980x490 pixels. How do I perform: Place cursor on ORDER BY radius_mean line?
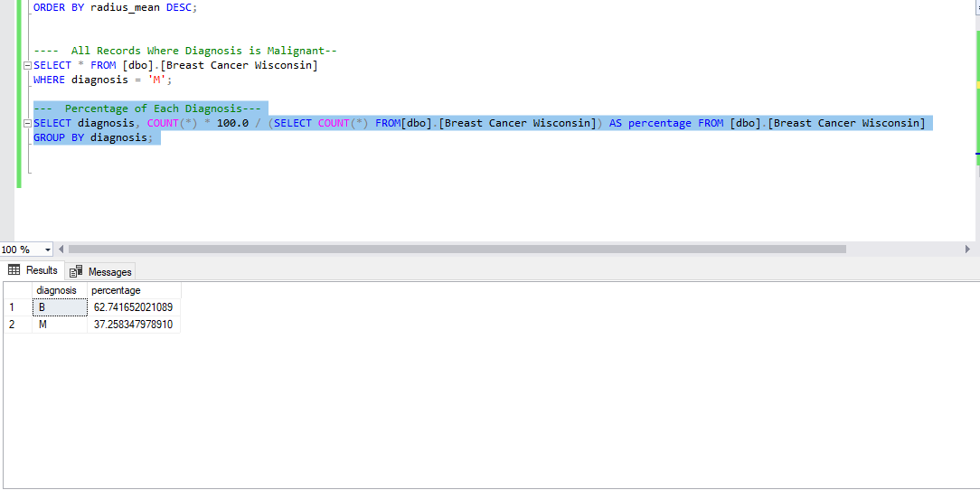click(x=115, y=8)
